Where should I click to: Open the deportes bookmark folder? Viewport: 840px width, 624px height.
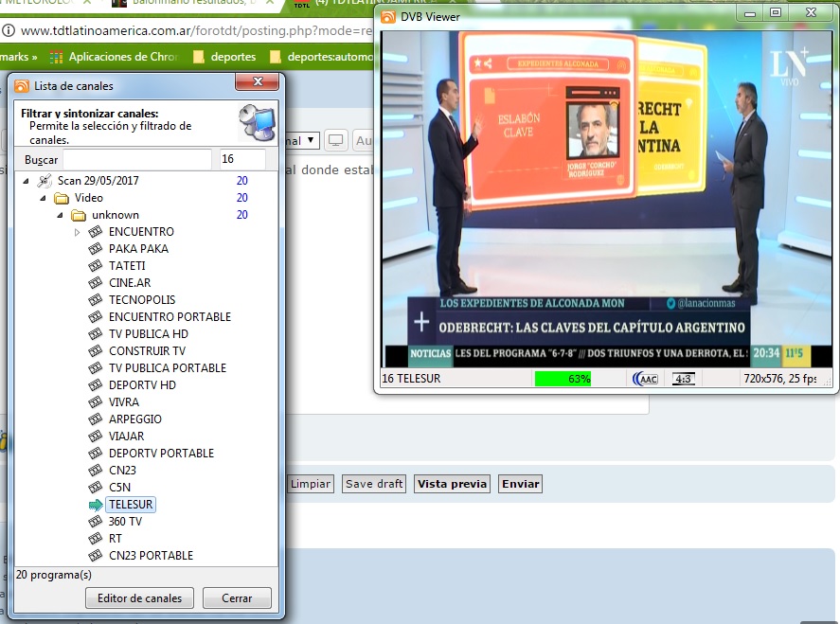[225, 57]
